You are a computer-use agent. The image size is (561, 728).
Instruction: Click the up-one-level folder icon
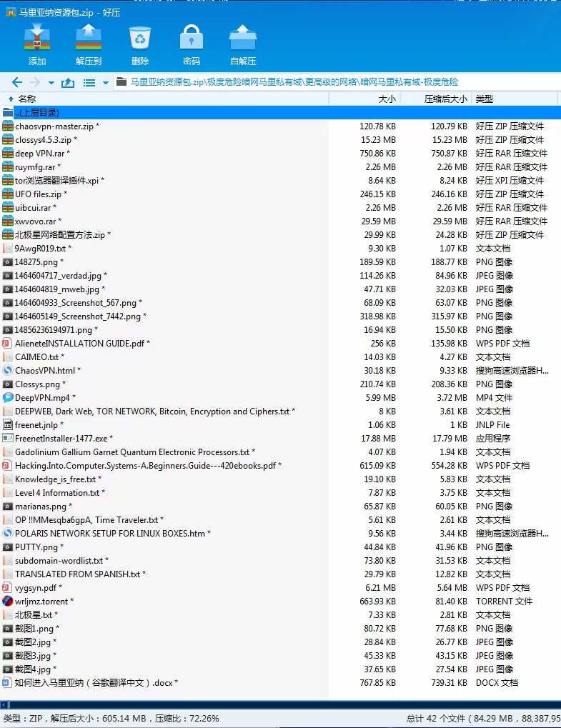pyautogui.click(x=68, y=82)
